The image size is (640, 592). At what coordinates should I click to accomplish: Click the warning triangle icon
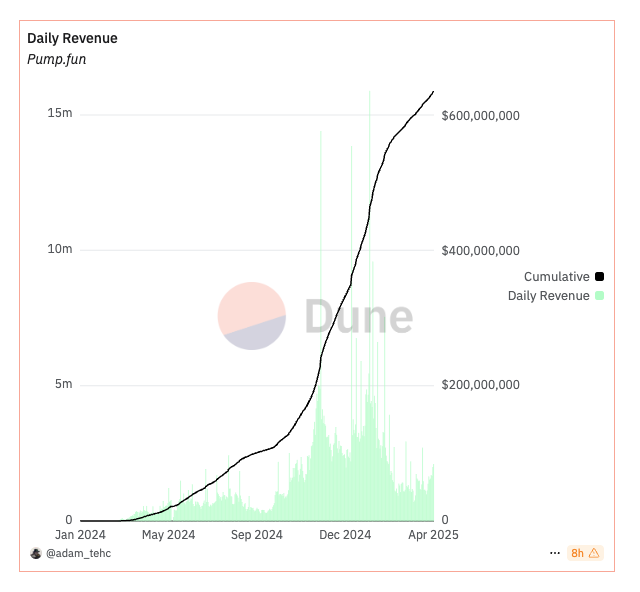click(594, 553)
